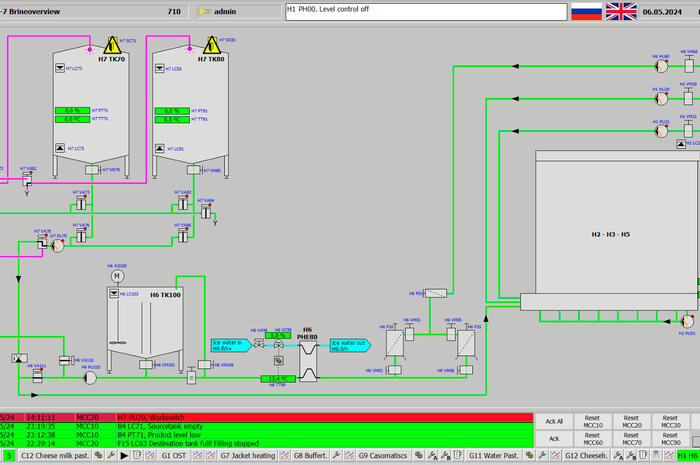Screen dimensions: 700x465
Task: Open the C12 Cheese milk past. screen
Action: (55, 456)
